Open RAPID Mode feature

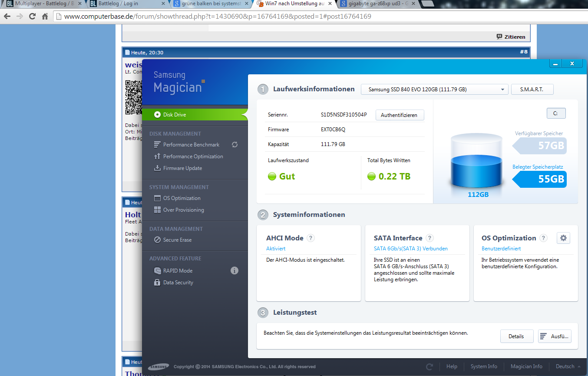[173, 271]
